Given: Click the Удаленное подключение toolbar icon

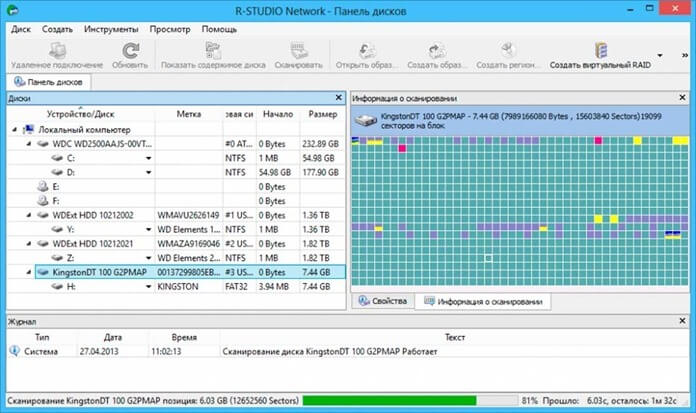Looking at the screenshot, I should click(57, 50).
